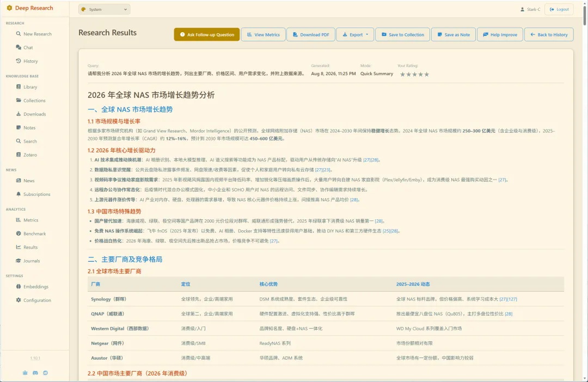Viewport: 588px width, 382px height.
Task: Open citation [127] in Synology row
Action: tap(512, 299)
